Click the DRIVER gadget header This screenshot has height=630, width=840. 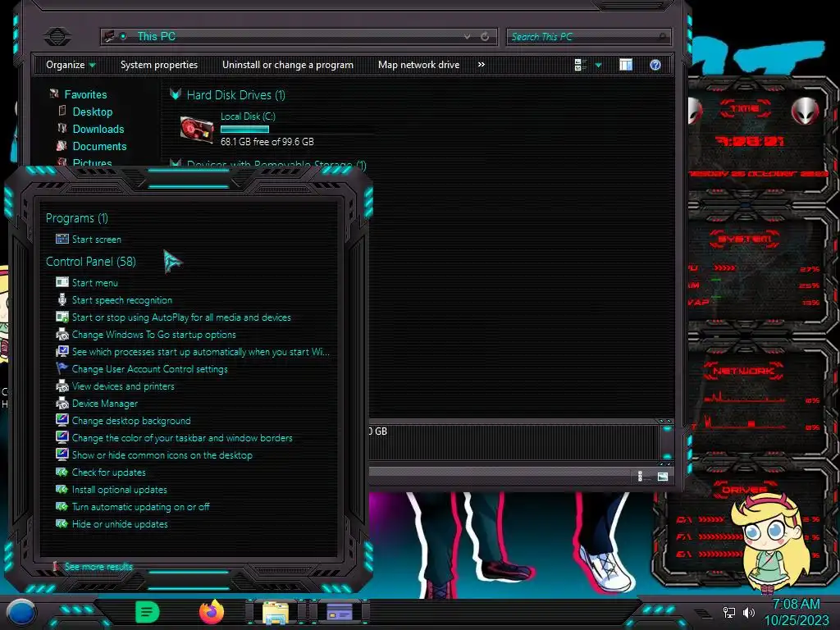click(x=744, y=489)
